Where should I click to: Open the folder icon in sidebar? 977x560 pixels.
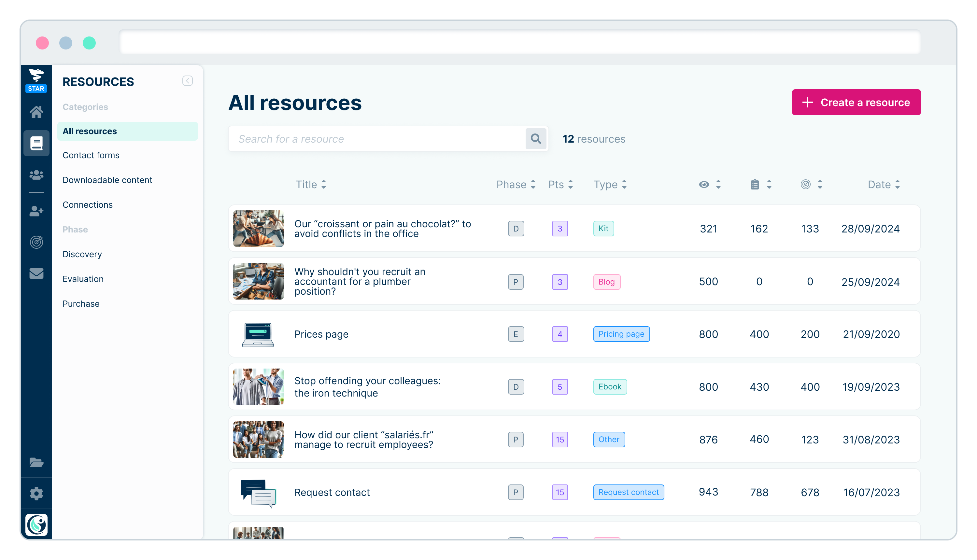(36, 462)
